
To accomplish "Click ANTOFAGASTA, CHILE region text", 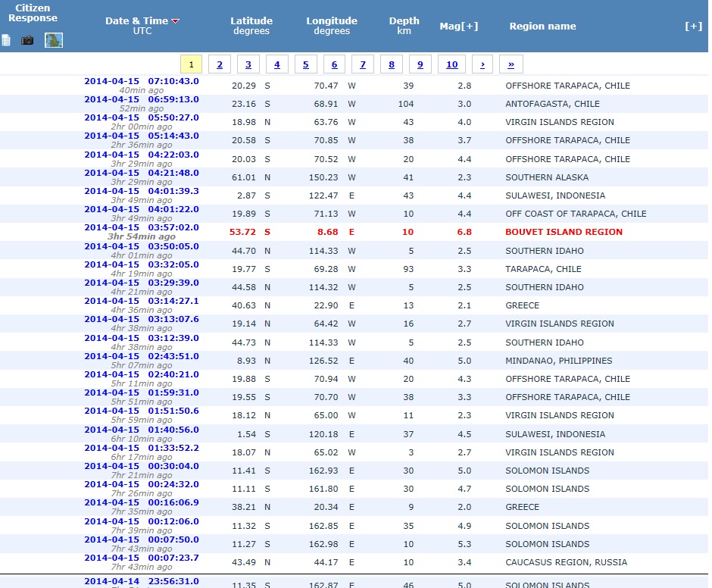I will [x=553, y=104].
